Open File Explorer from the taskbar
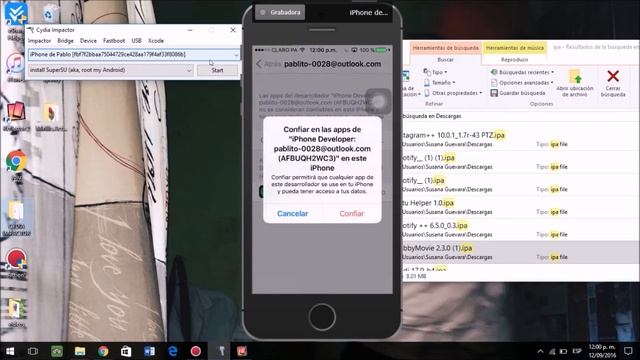The height and width of the screenshot is (360, 640). coord(80,351)
